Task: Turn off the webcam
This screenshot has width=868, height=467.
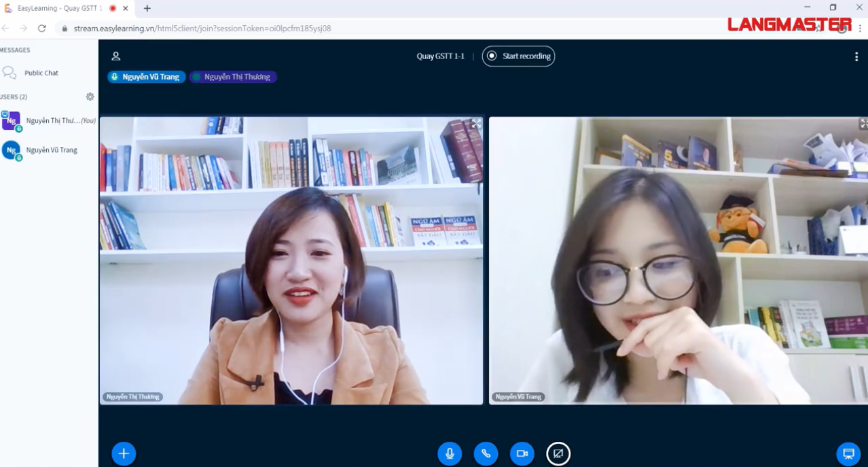Action: (522, 453)
